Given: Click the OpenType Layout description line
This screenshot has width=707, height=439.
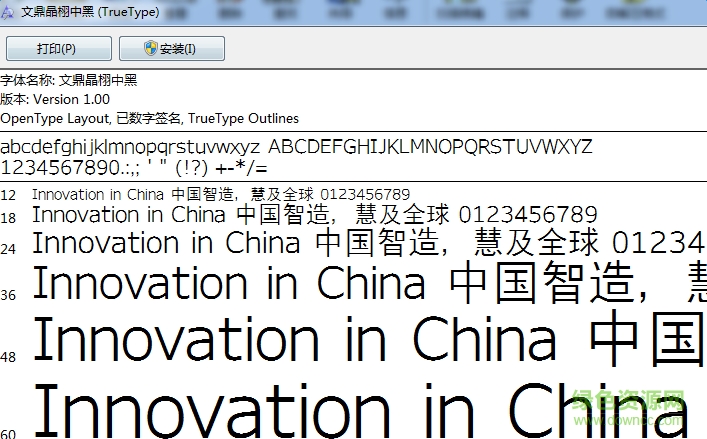Looking at the screenshot, I should (149, 118).
